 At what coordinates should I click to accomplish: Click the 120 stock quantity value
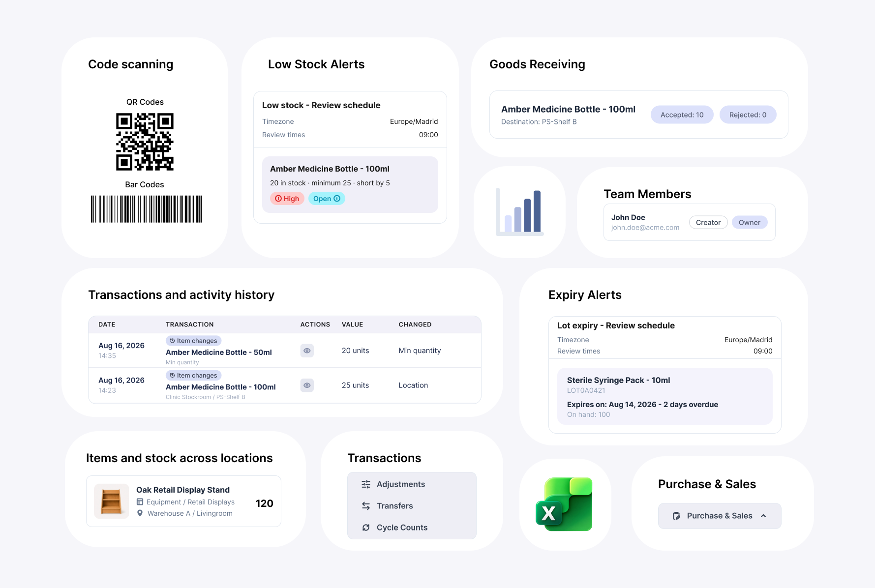click(265, 503)
